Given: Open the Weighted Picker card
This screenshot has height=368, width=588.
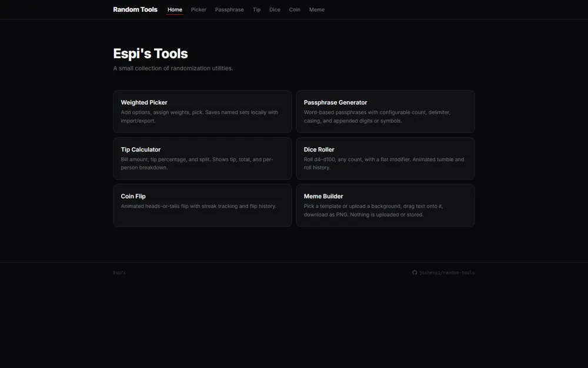Looking at the screenshot, I should (x=202, y=111).
